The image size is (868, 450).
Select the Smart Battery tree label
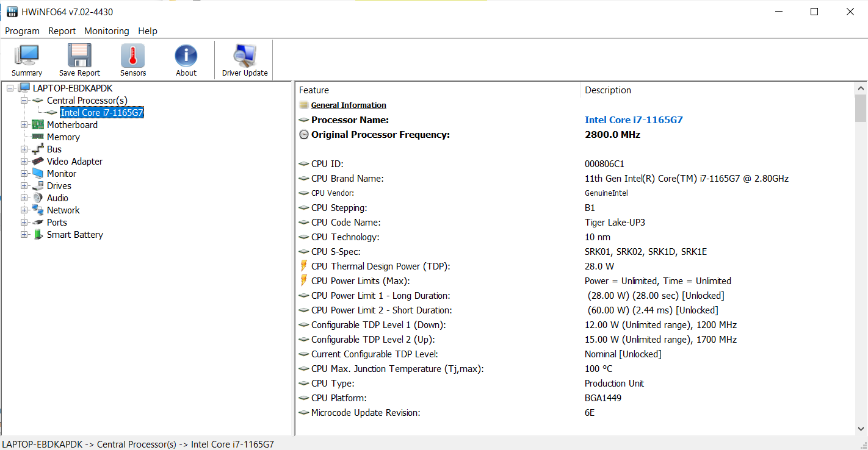[75, 235]
